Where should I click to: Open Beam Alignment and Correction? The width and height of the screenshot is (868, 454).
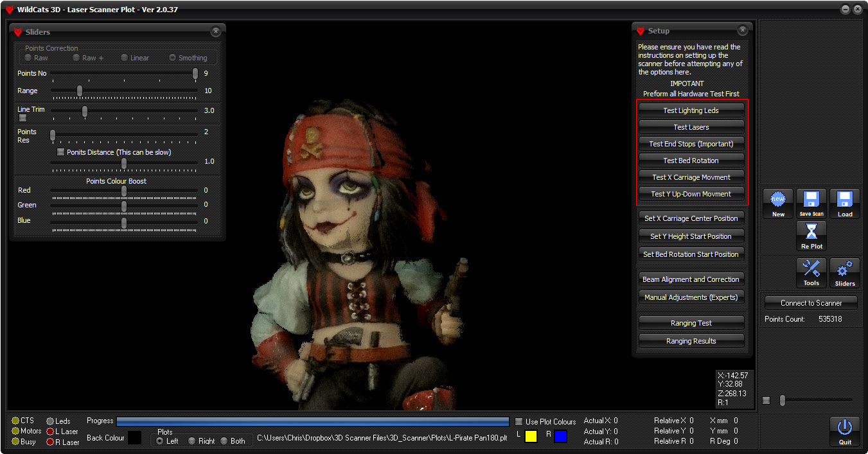[691, 279]
